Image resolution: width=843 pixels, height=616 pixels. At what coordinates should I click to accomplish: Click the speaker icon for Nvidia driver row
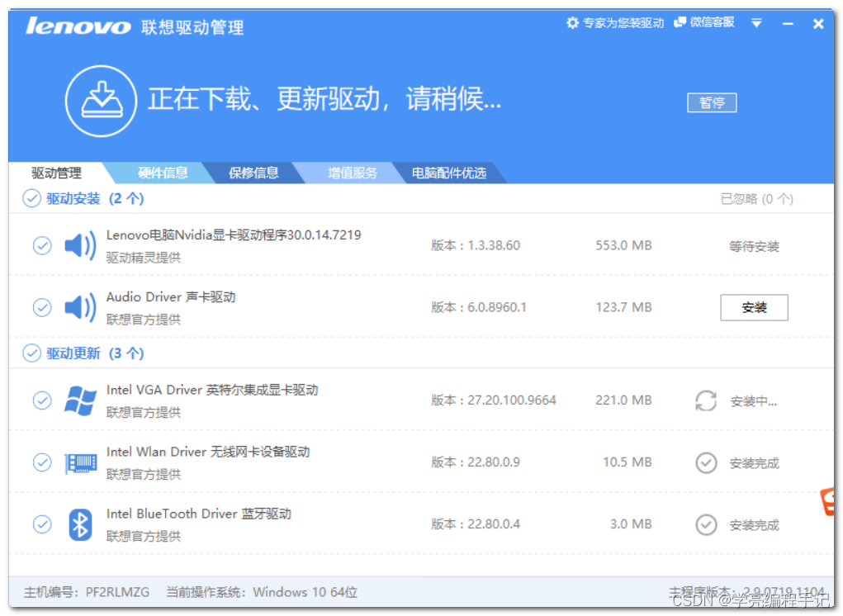[81, 246]
